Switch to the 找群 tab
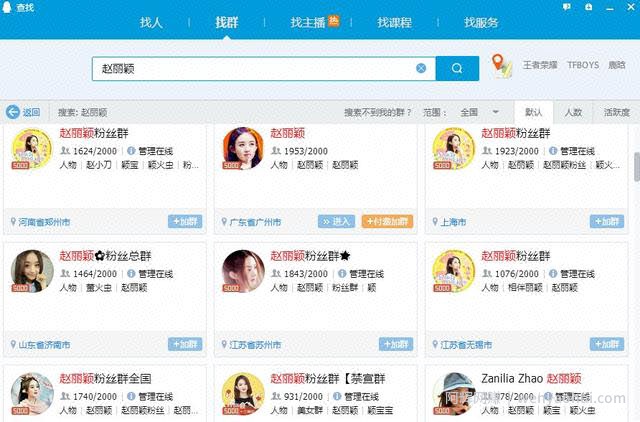 [227, 22]
